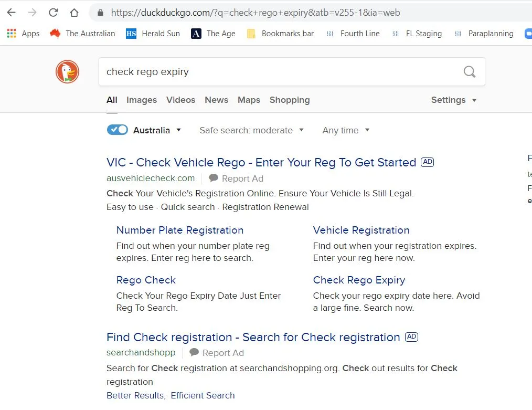Image resolution: width=532 pixels, height=410 pixels.
Task: Click the browser home icon
Action: 74,13
